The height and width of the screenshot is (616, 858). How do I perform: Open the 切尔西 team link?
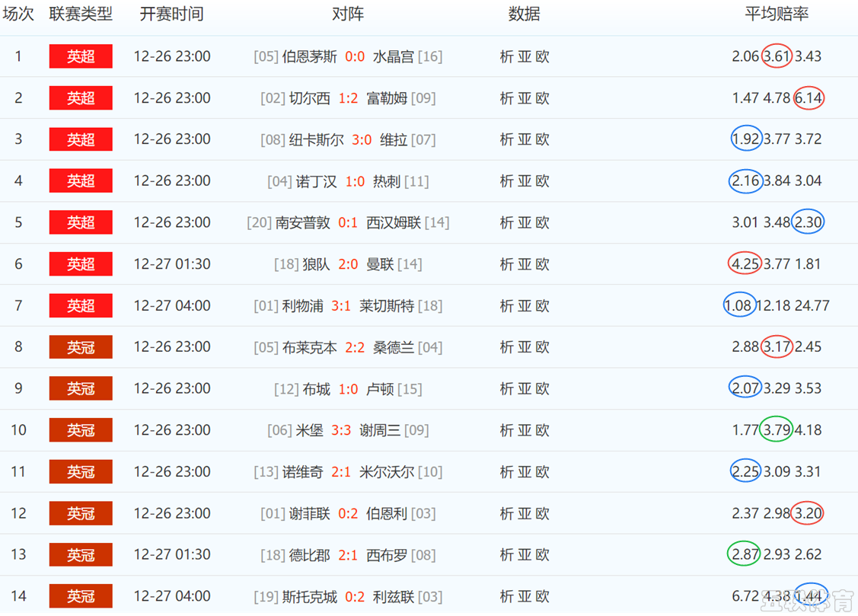click(x=310, y=98)
